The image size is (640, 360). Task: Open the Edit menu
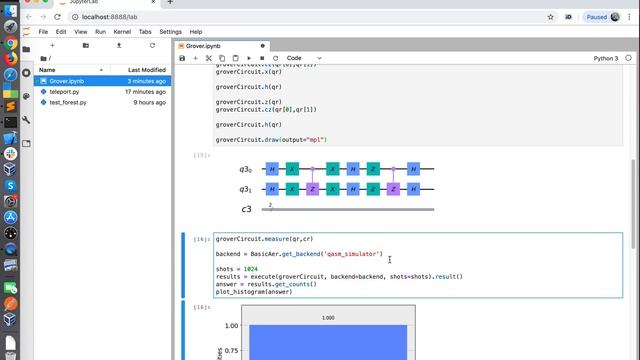tap(61, 32)
